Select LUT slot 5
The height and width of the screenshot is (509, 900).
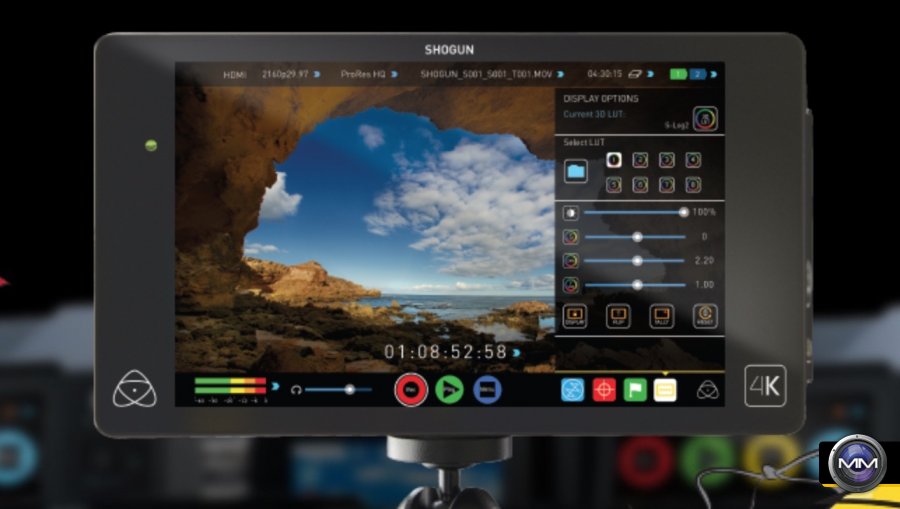coord(614,184)
